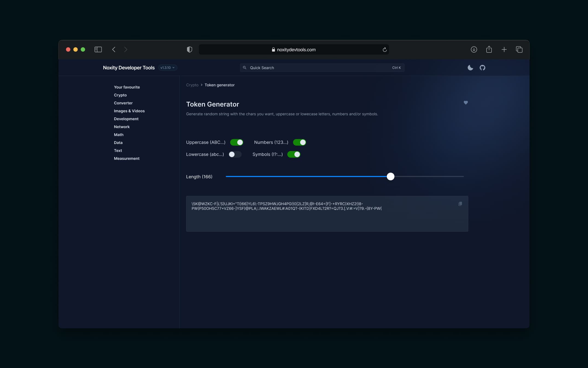
Task: Open the Converter category
Action: 123,103
